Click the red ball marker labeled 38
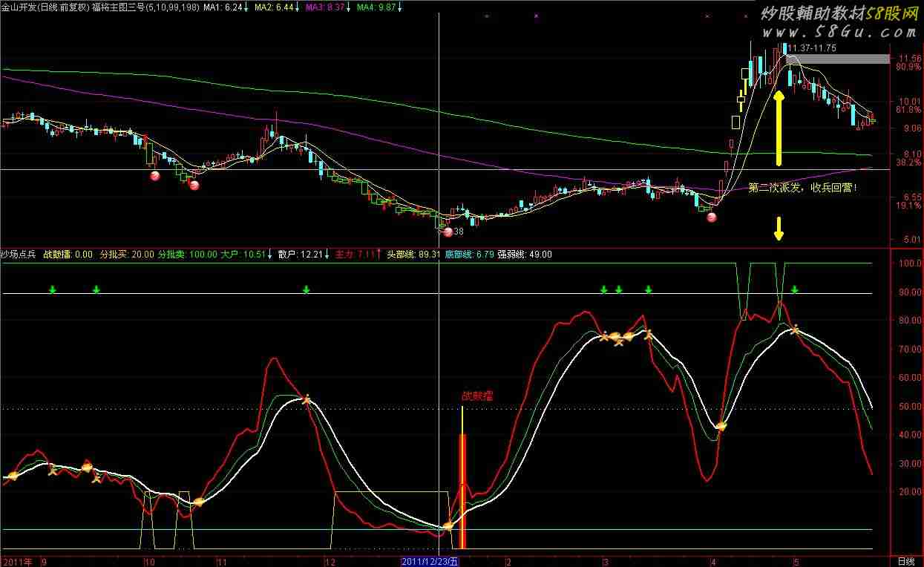The height and width of the screenshot is (567, 924). [448, 232]
